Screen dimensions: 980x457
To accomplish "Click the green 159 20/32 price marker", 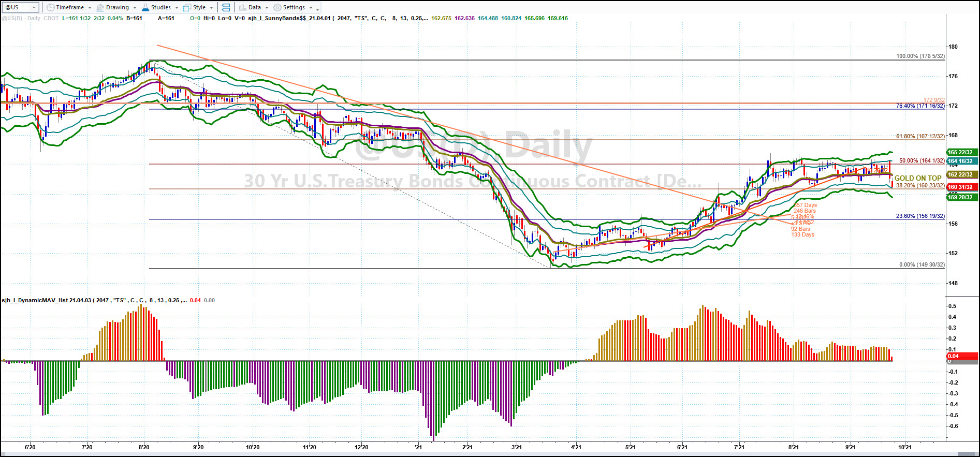I will pyautogui.click(x=962, y=197).
